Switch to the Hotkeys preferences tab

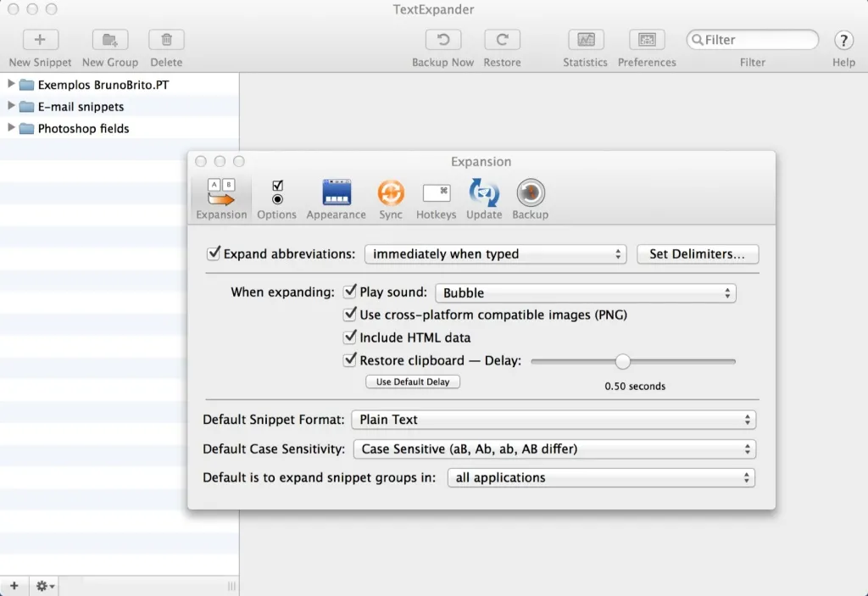tap(437, 199)
